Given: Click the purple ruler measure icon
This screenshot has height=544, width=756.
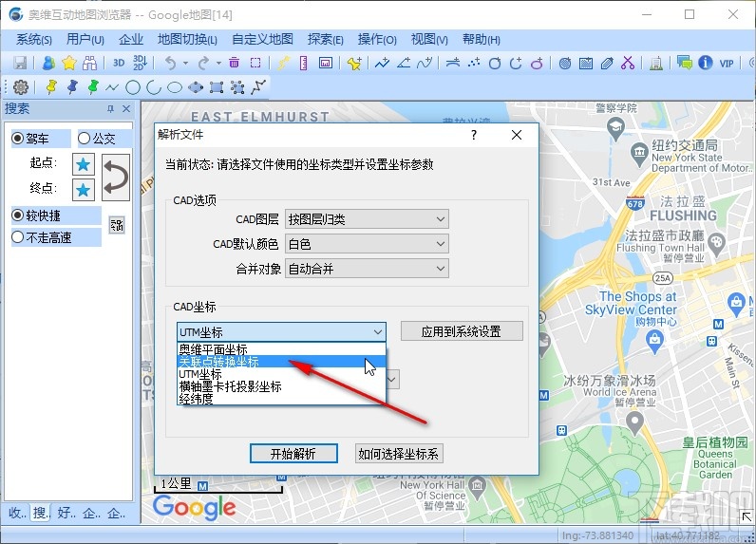Looking at the screenshot, I should (303, 63).
